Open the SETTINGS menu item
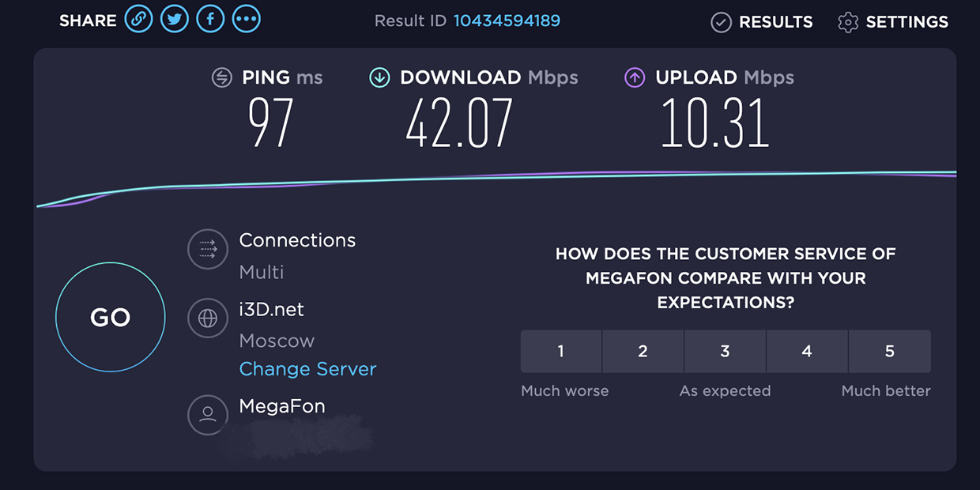This screenshot has width=980, height=490. 906,22
